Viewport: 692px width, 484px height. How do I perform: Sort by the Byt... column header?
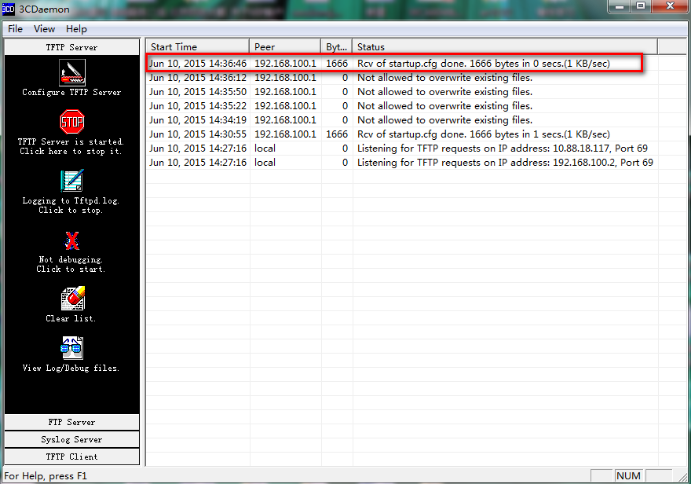tap(336, 47)
